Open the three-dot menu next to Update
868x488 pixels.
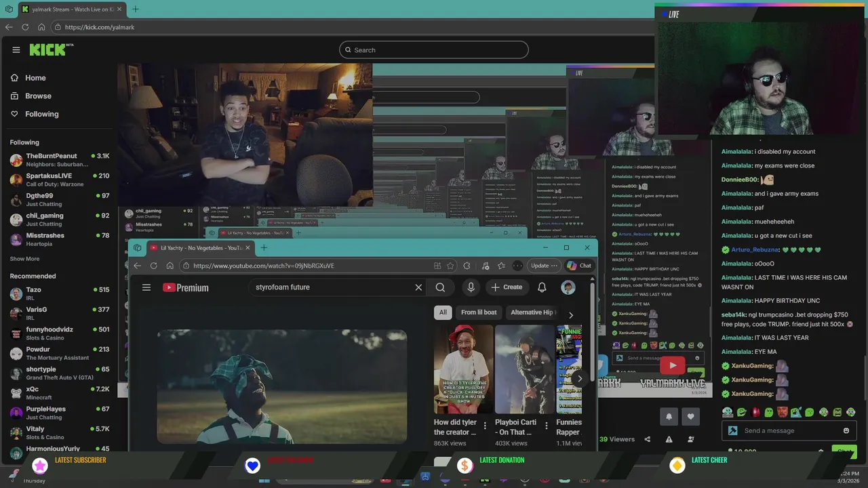pos(554,266)
